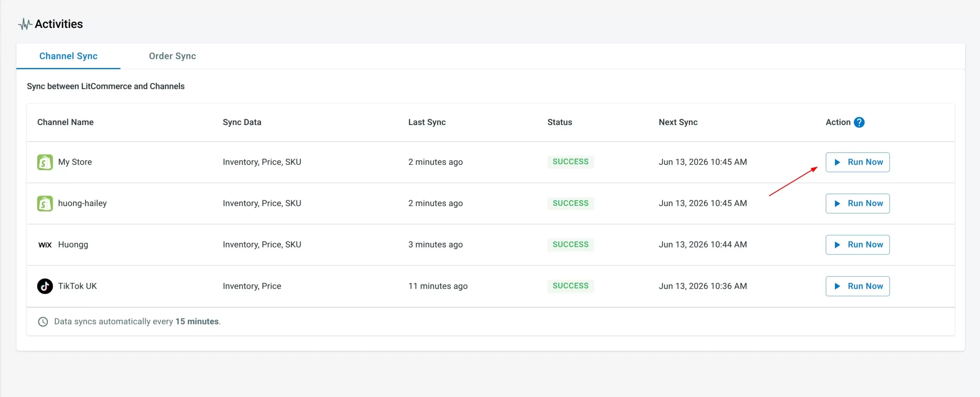Click "Jun 13, 2026 10:36 AM" next sync
Image resolution: width=980 pixels, height=397 pixels.
click(703, 286)
